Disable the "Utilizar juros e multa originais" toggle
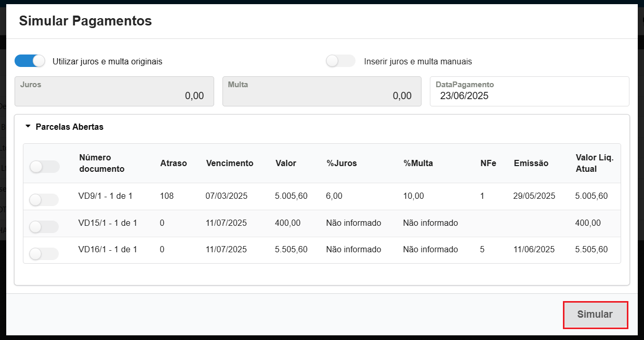The image size is (644, 340). click(x=30, y=61)
